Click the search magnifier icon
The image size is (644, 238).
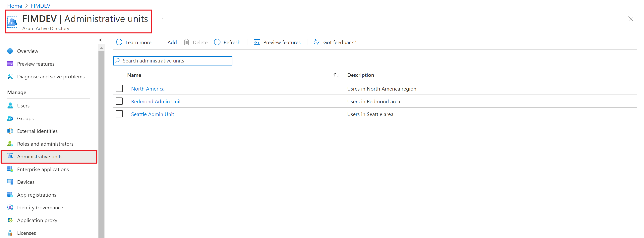[x=118, y=61]
